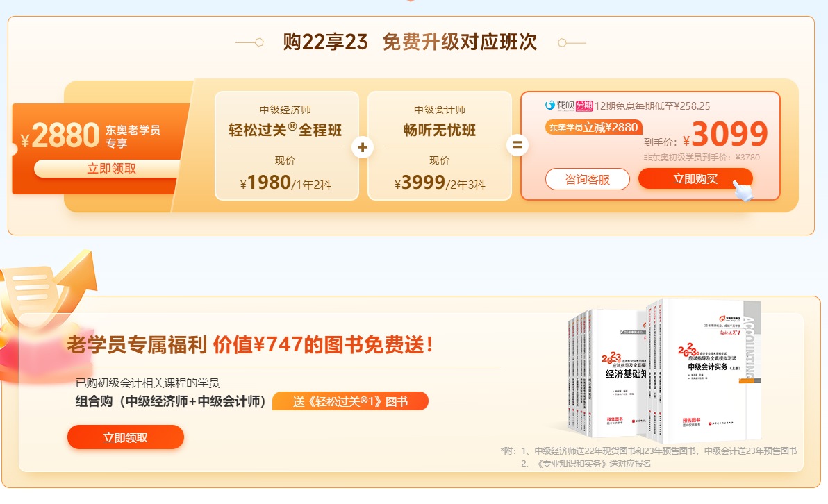
Task: Click the ¥1980/1年2科 price text
Action: pos(285,183)
